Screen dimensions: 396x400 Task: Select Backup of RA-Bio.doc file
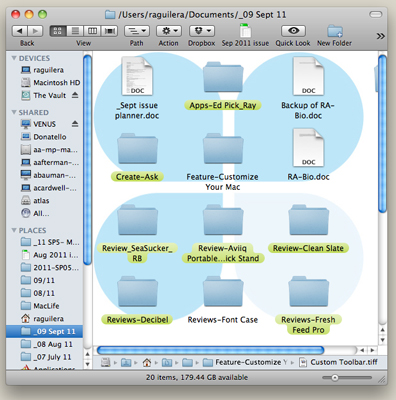(308, 88)
